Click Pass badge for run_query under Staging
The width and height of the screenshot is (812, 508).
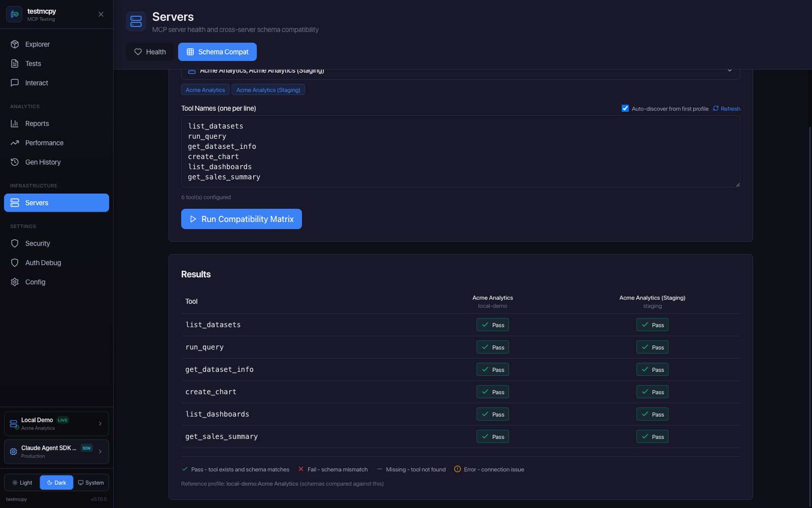point(653,347)
